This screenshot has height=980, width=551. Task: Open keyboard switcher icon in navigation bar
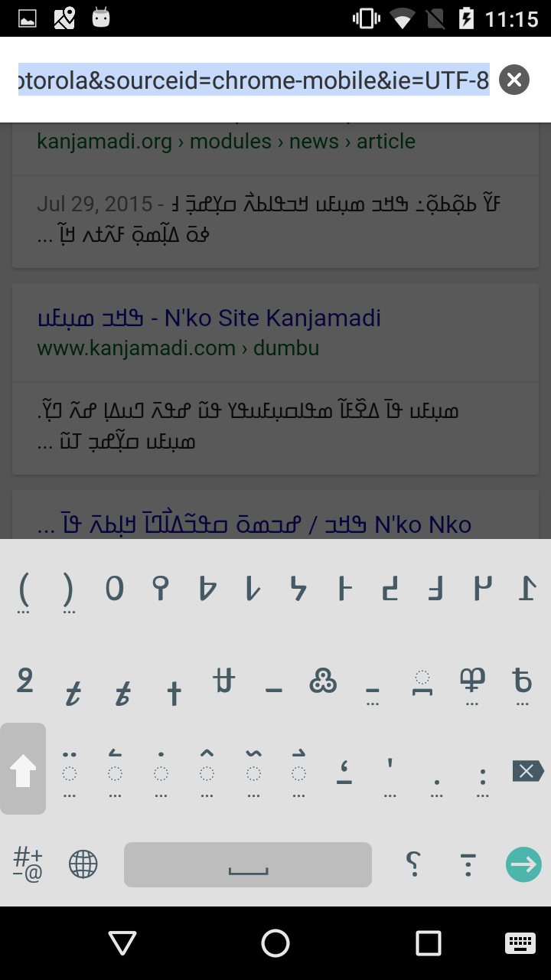pos(520,943)
